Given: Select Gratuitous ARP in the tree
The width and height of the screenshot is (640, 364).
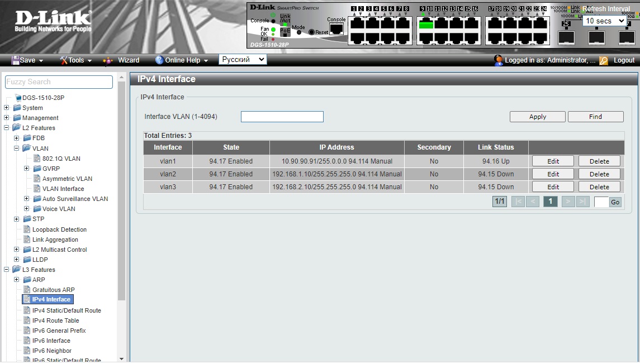Looking at the screenshot, I should click(53, 290).
